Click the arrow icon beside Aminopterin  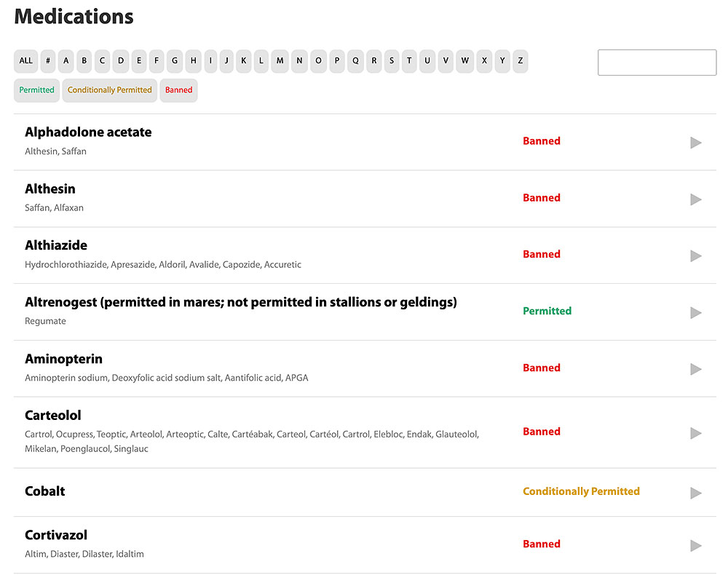coord(695,369)
